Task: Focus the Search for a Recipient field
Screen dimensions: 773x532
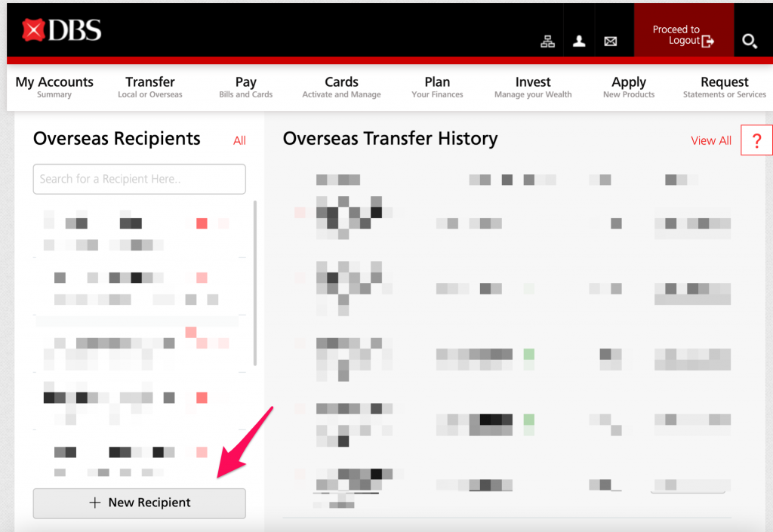Action: tap(139, 179)
